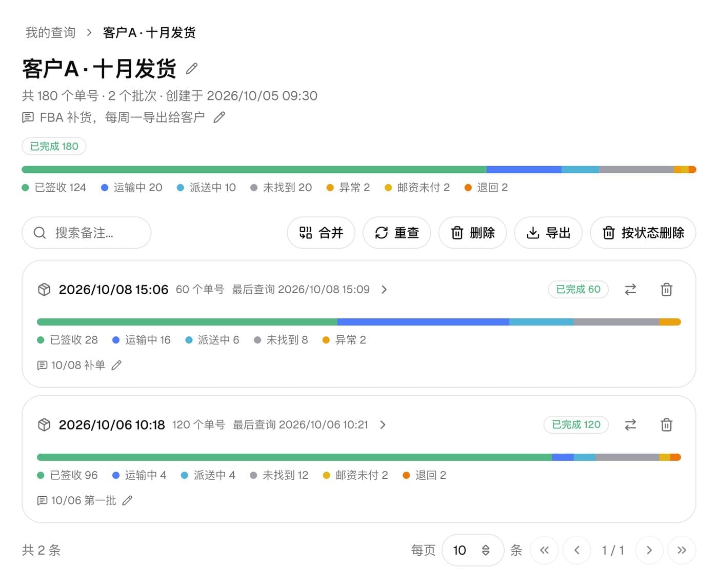
Task: Click the 删除 delete button
Action: click(x=473, y=233)
